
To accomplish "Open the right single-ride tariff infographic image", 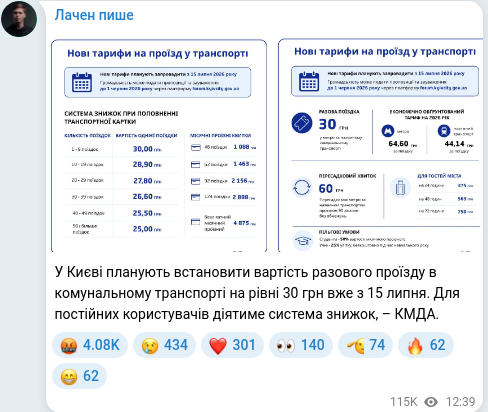I will point(380,145).
